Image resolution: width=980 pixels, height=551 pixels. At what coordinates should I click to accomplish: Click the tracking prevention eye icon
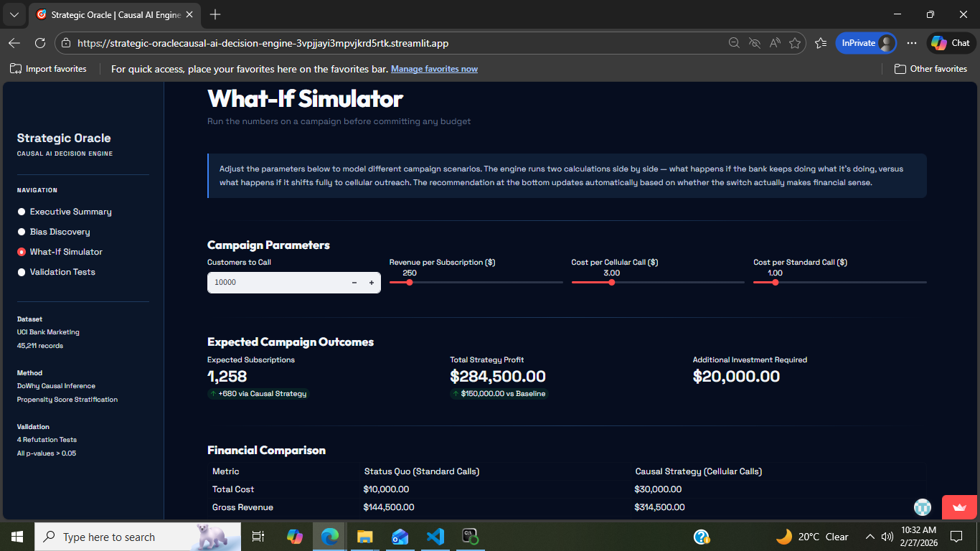pyautogui.click(x=754, y=43)
